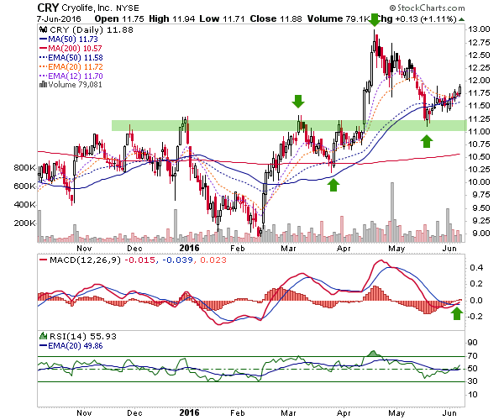This screenshot has height=420, width=504.
Task: Click the MACD value -0.015
Action: [x=141, y=260]
